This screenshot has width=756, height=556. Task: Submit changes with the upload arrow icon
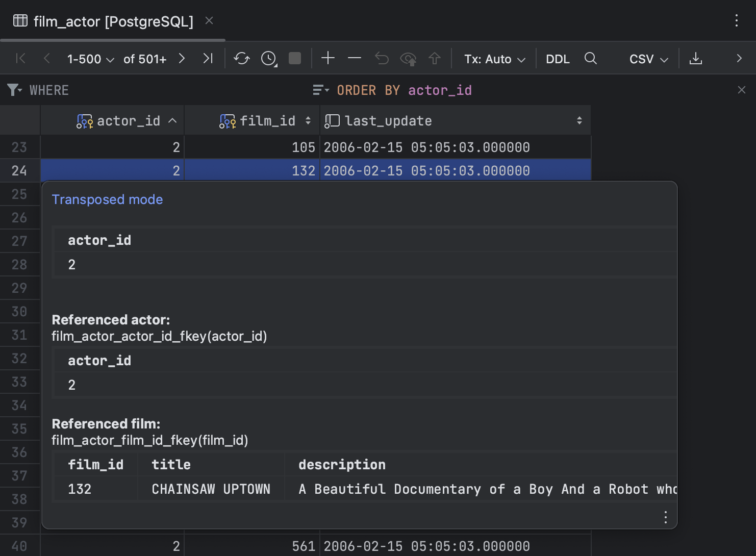pyautogui.click(x=435, y=58)
